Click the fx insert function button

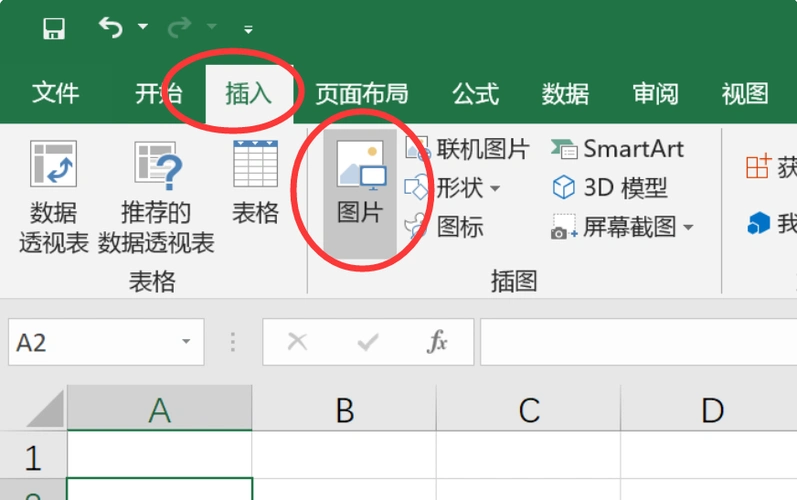[437, 341]
